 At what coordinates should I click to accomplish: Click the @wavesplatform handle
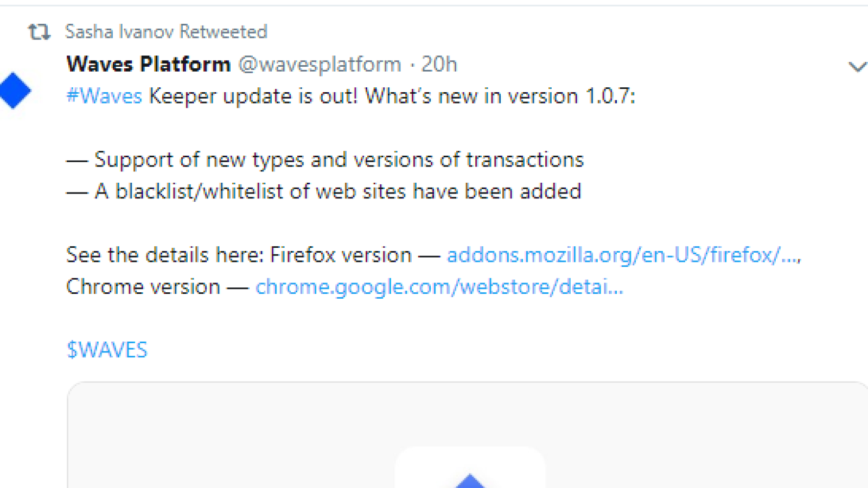320,65
